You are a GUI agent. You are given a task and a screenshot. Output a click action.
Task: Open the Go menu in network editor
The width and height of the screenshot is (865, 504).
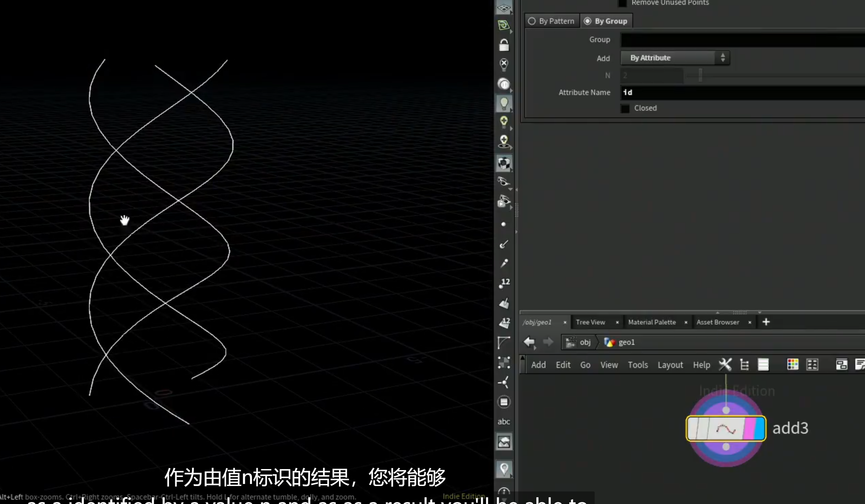[585, 365]
